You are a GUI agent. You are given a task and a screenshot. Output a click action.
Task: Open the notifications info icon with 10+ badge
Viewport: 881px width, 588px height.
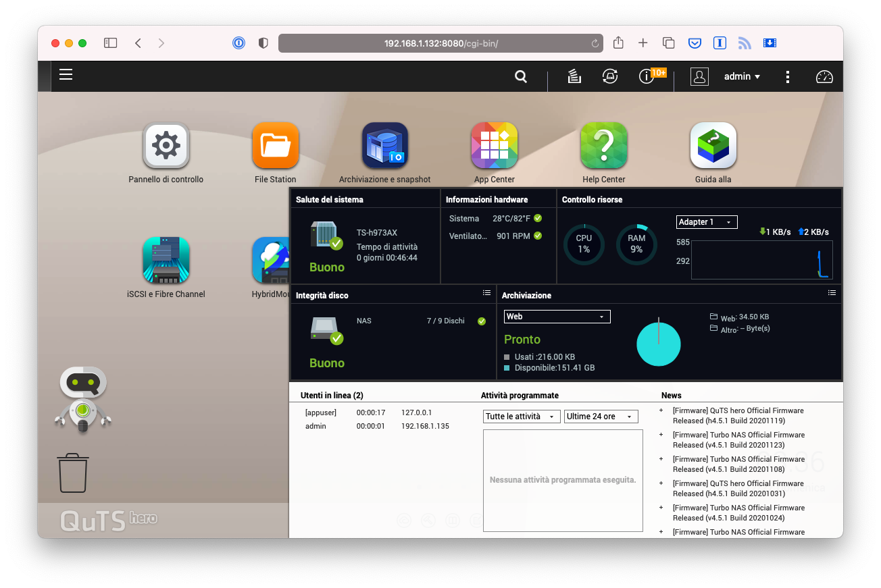[x=647, y=77]
